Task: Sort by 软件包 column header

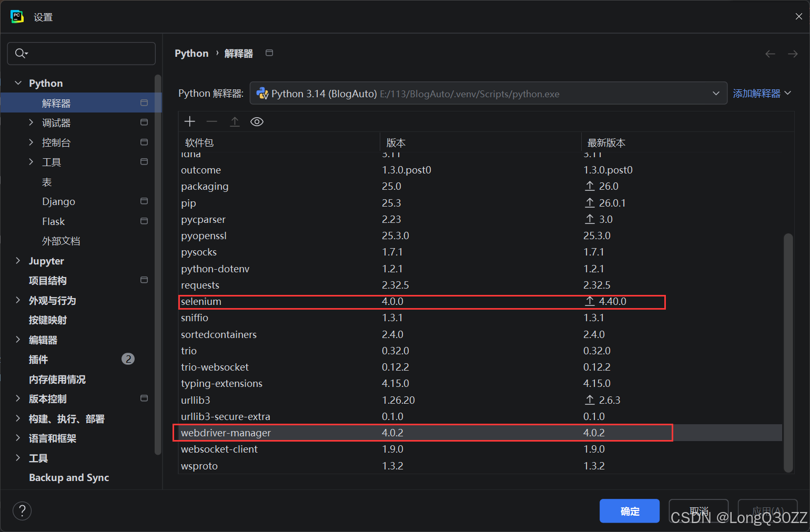Action: (279, 142)
